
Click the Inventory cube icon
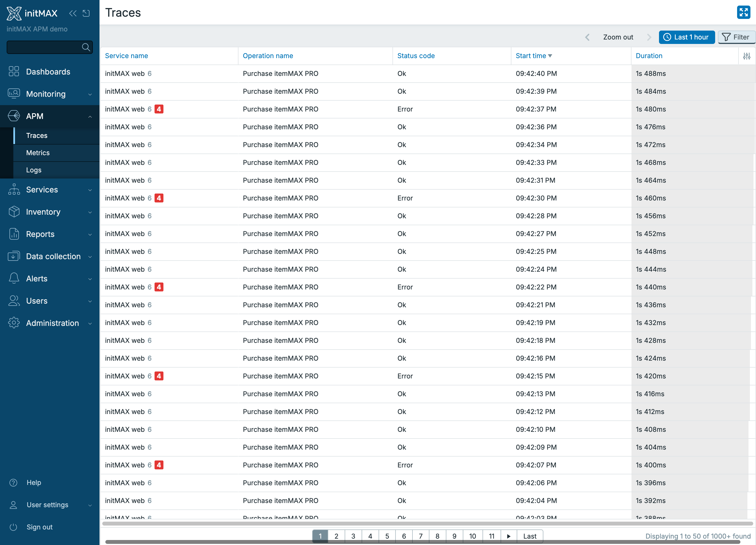[x=14, y=211]
